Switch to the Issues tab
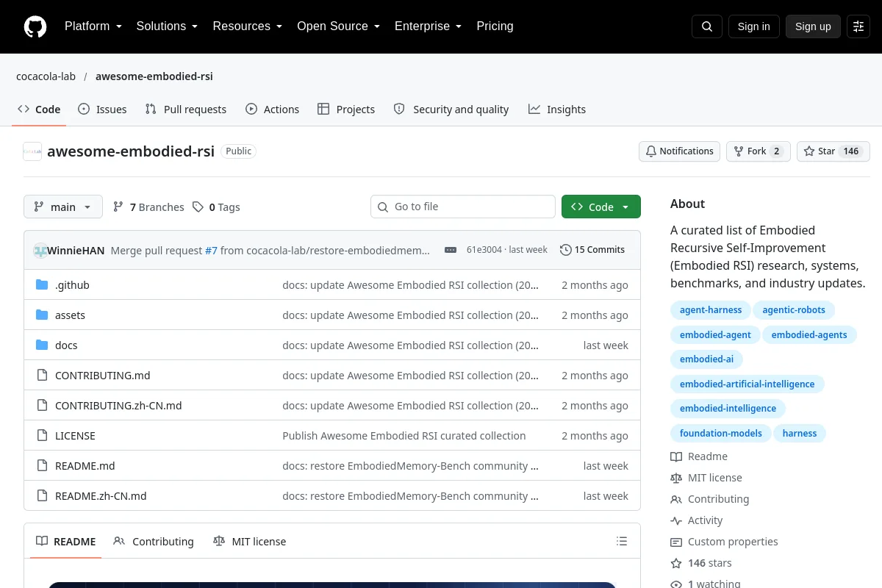 [102, 110]
